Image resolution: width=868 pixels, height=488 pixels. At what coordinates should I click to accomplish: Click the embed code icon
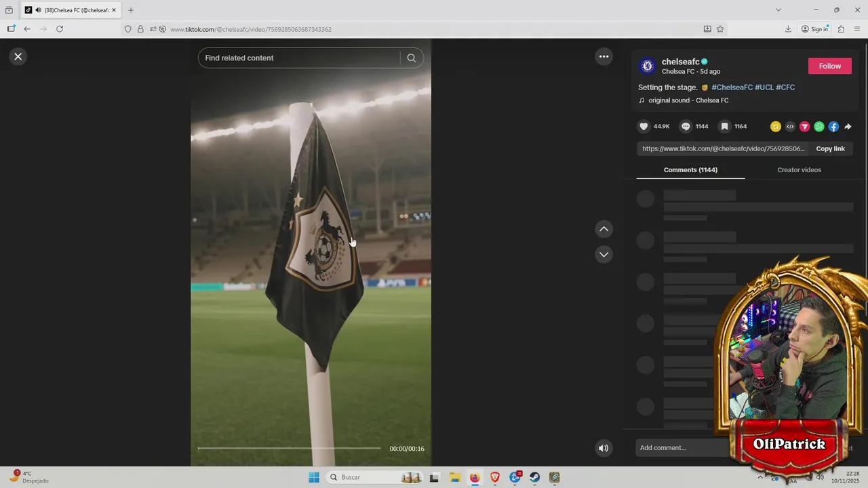[790, 127]
